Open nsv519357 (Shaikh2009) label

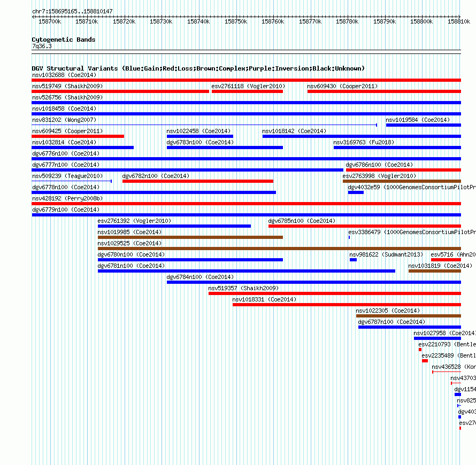click(x=243, y=288)
